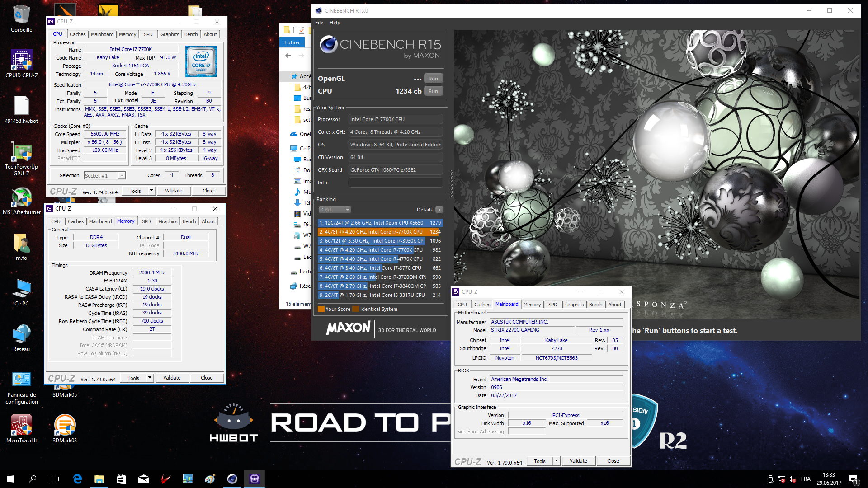
Task: Run the OpenGL test in Cinebench
Action: click(x=433, y=79)
